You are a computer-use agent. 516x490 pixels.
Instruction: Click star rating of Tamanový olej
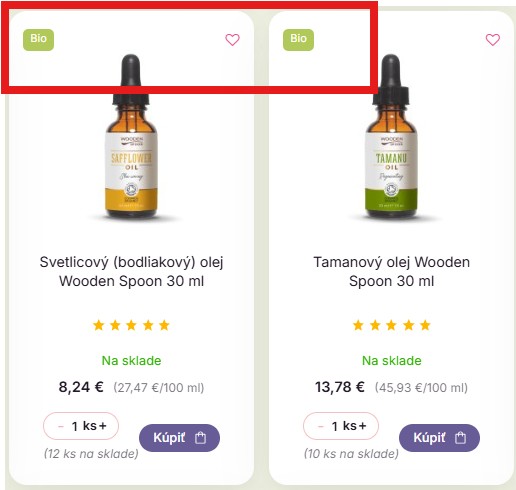tap(391, 325)
